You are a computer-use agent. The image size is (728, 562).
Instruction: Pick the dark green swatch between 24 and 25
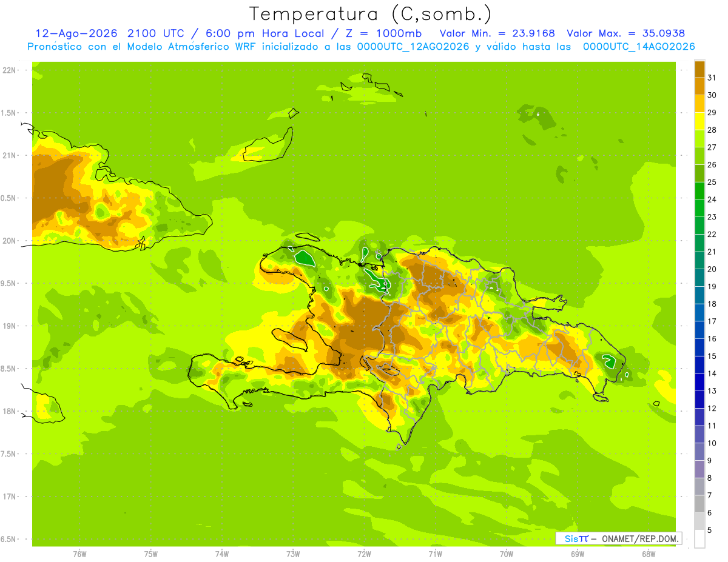699,190
